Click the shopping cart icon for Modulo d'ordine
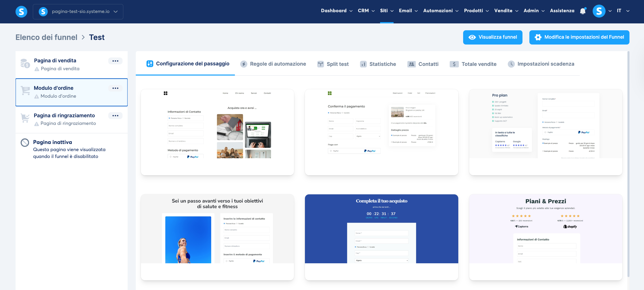 (25, 90)
